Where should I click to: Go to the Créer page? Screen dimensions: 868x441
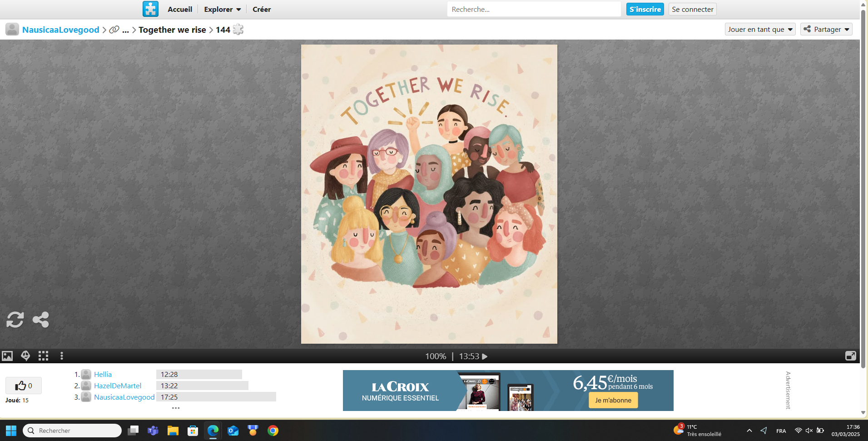pos(262,9)
